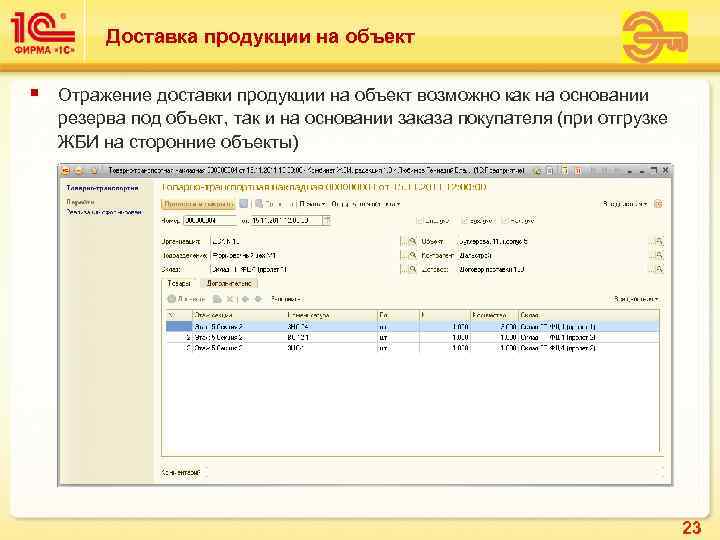Click the post document icon in form toolbar
The image size is (720, 540).
[259, 203]
